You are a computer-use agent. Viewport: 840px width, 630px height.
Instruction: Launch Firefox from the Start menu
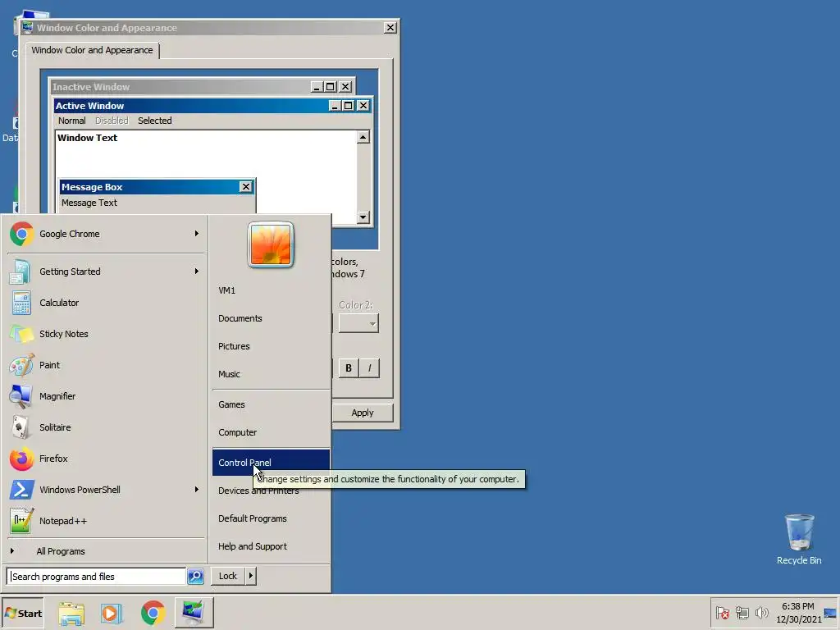click(x=104, y=459)
